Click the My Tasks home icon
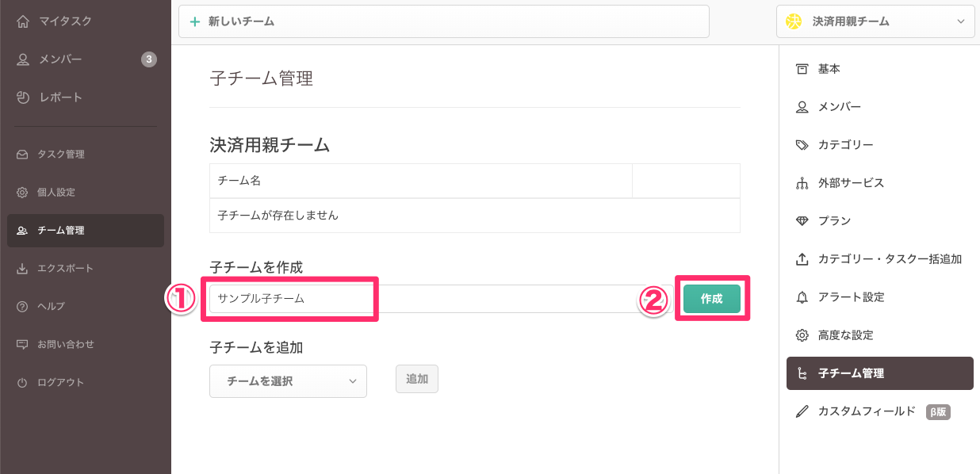 (x=24, y=21)
